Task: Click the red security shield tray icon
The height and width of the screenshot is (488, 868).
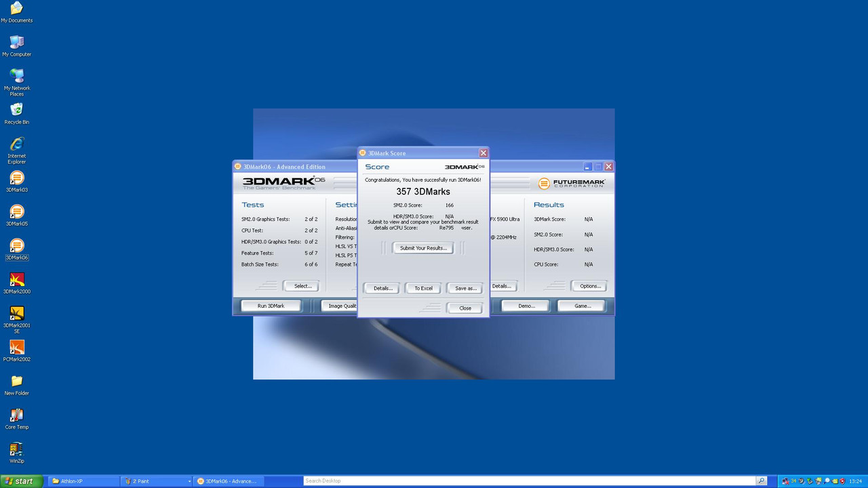Action: pos(842,481)
